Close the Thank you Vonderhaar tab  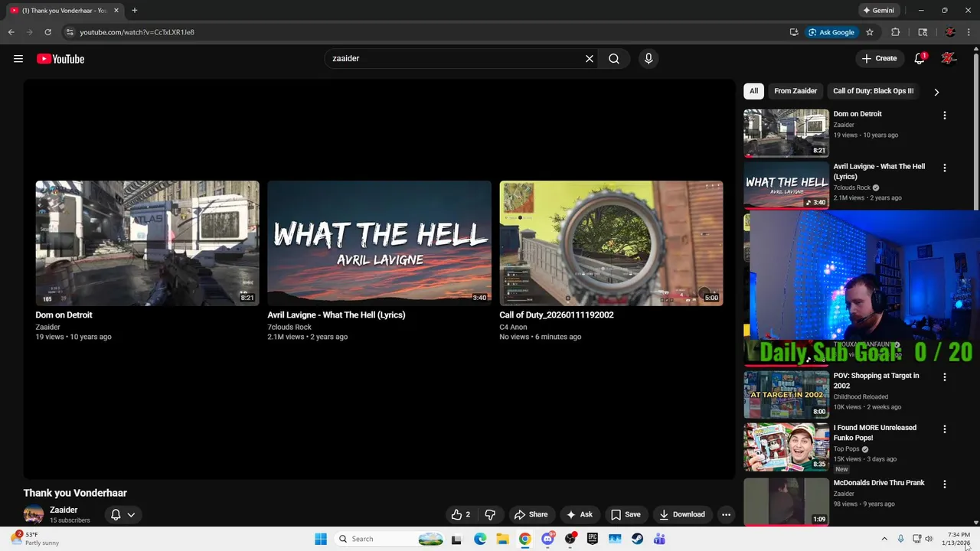(116, 11)
